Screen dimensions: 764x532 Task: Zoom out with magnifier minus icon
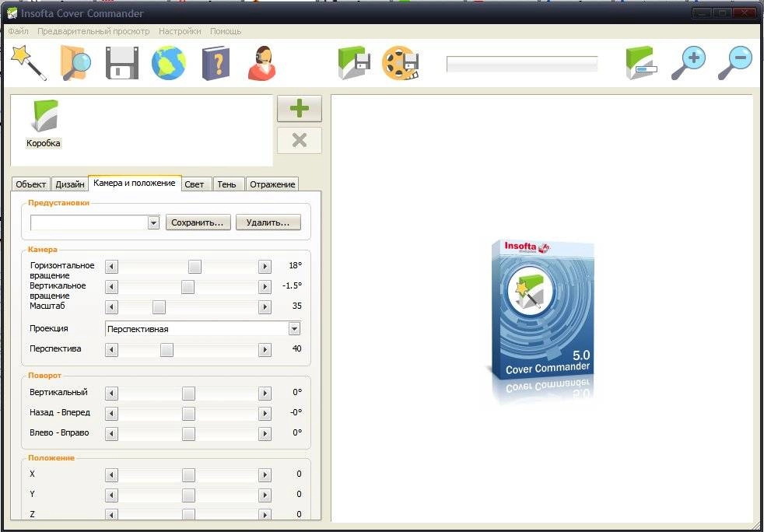pos(735,63)
